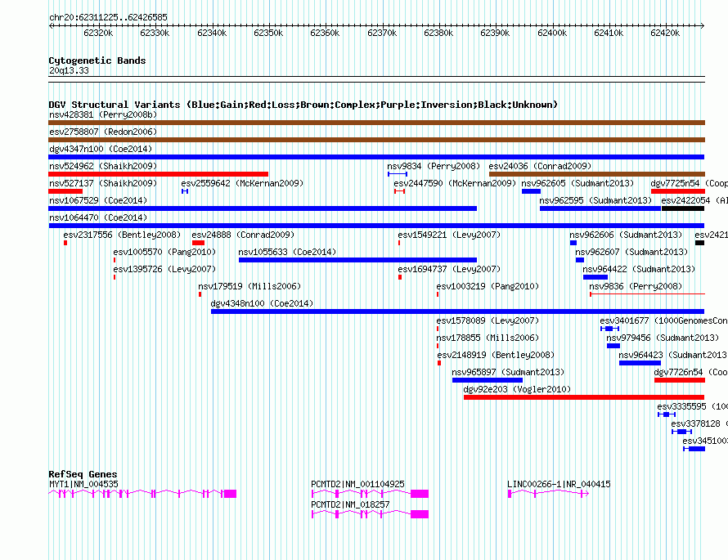Click the esv1005570 (Pang2010) variant label
Screen dimensions: 728x560
(x=164, y=252)
